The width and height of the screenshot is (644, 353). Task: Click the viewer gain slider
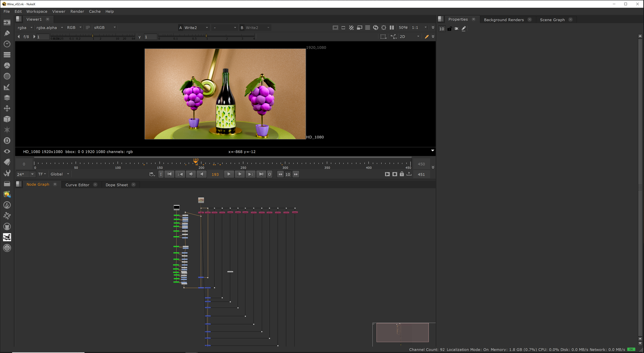point(93,36)
